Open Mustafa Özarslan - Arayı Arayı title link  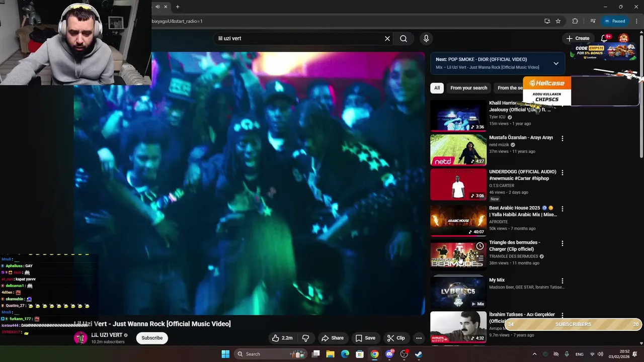coord(521,138)
